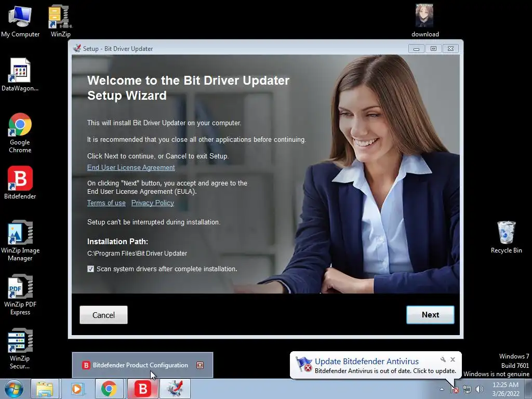532x399 pixels.
Task: Click the Cancel button in setup wizard
Action: 103,315
